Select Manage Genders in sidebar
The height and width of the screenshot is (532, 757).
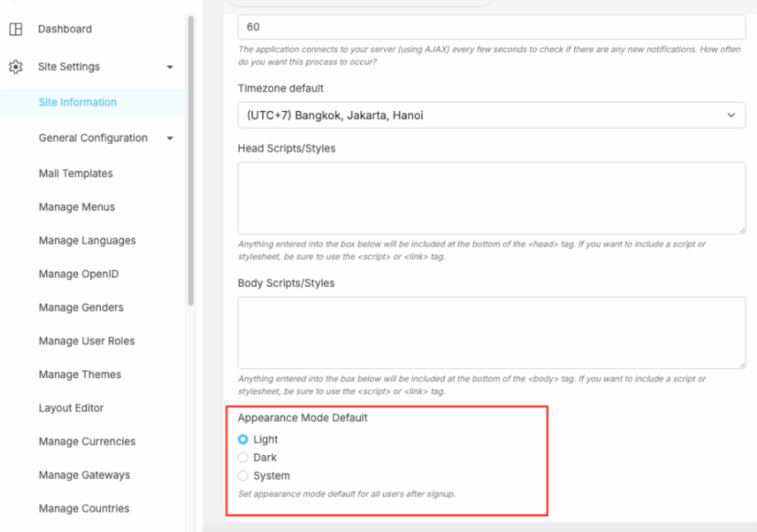81,308
